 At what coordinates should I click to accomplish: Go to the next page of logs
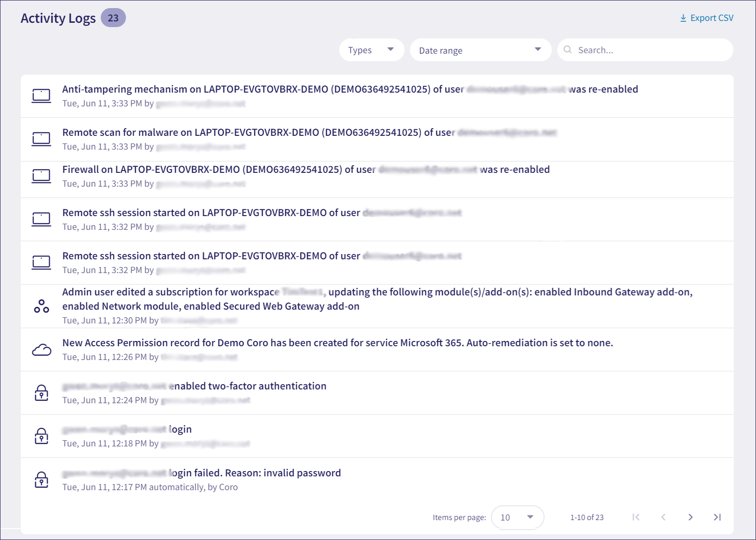[x=690, y=517]
